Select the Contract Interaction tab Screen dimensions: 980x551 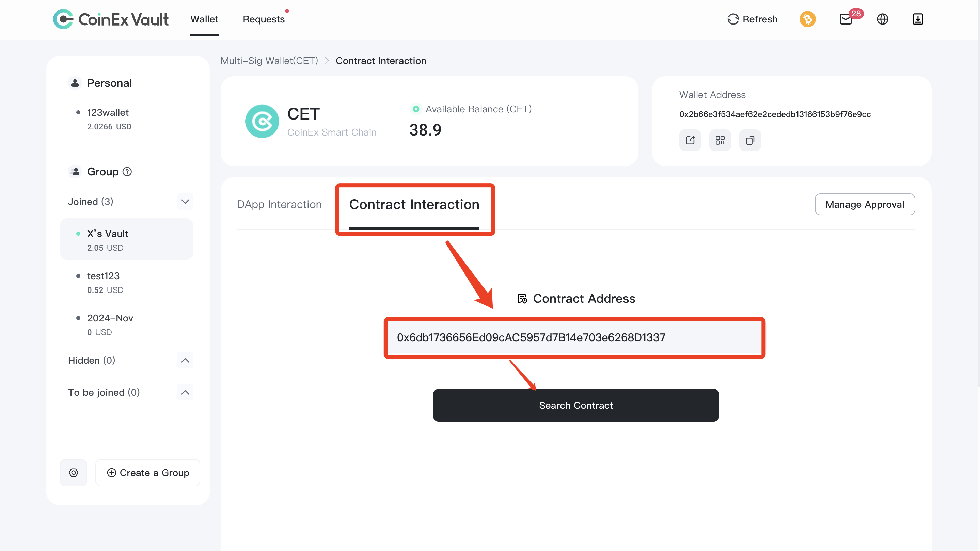414,204
